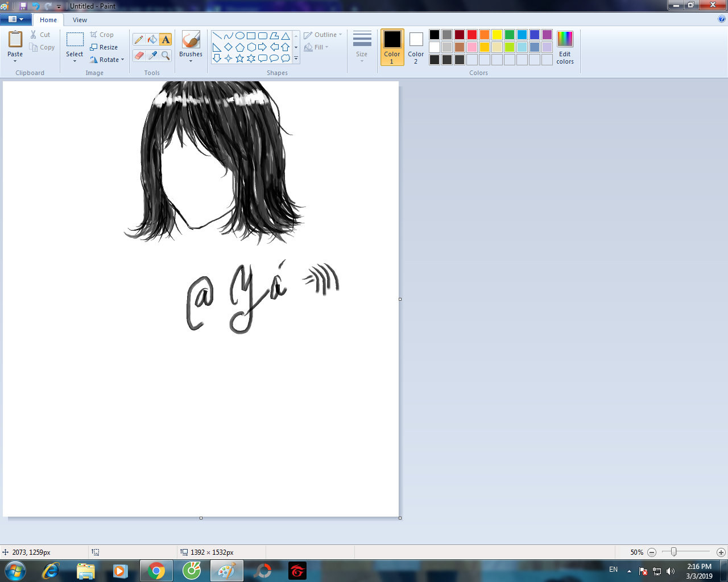This screenshot has height=582, width=728.
Task: Click the Resize button
Action: click(x=104, y=47)
